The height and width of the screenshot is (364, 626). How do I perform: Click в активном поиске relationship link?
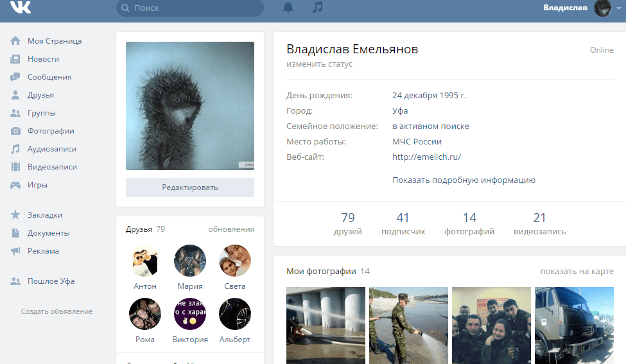coord(430,126)
